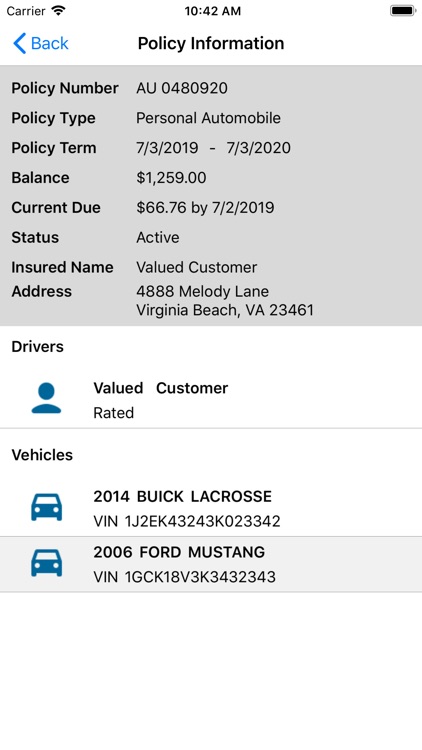Open the 2014 BUICK LACROSSE vehicle row
This screenshot has height=750, width=422.
click(x=211, y=508)
